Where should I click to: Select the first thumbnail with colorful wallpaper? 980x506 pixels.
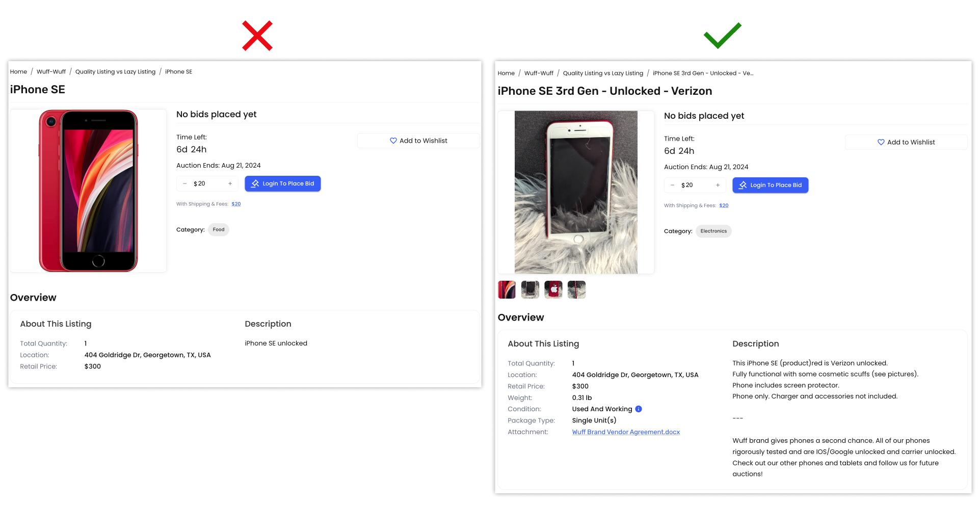point(507,290)
